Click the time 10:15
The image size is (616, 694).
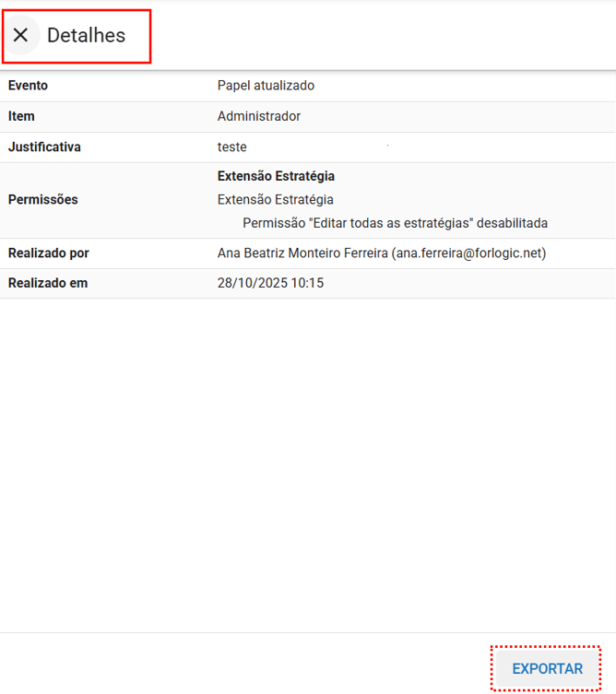click(x=307, y=283)
